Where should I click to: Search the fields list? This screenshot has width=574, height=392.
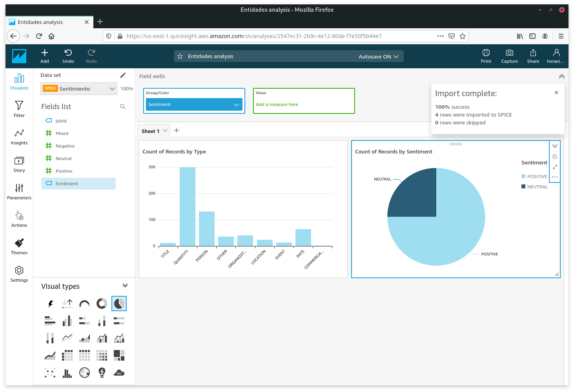(122, 106)
